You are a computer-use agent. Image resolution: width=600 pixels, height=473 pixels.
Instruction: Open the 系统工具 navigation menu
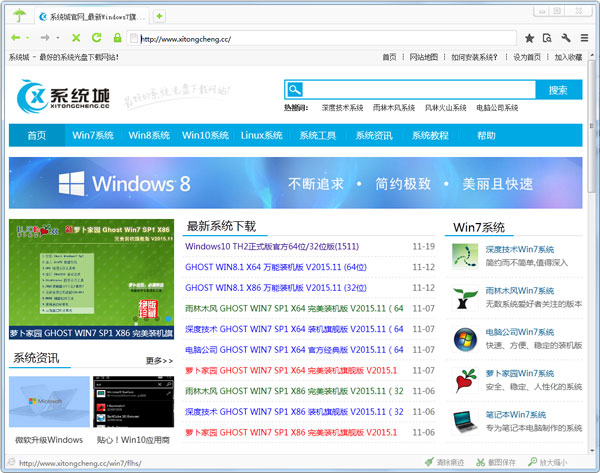tap(318, 135)
